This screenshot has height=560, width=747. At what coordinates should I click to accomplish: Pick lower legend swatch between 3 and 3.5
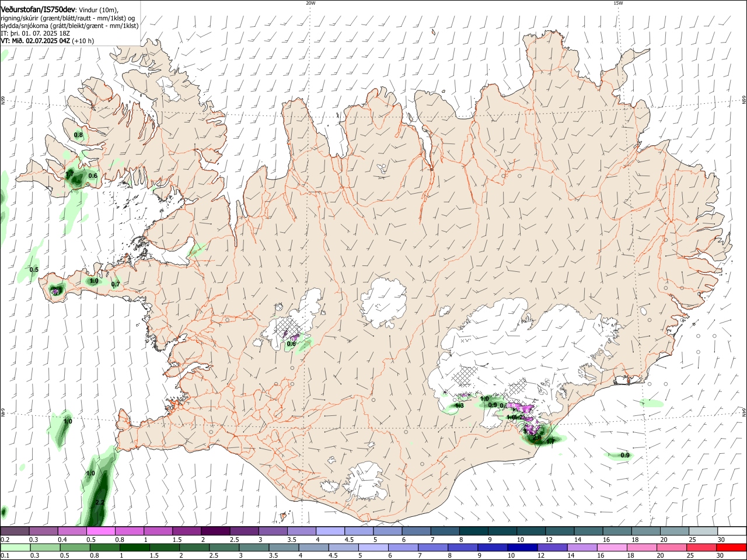(254, 547)
